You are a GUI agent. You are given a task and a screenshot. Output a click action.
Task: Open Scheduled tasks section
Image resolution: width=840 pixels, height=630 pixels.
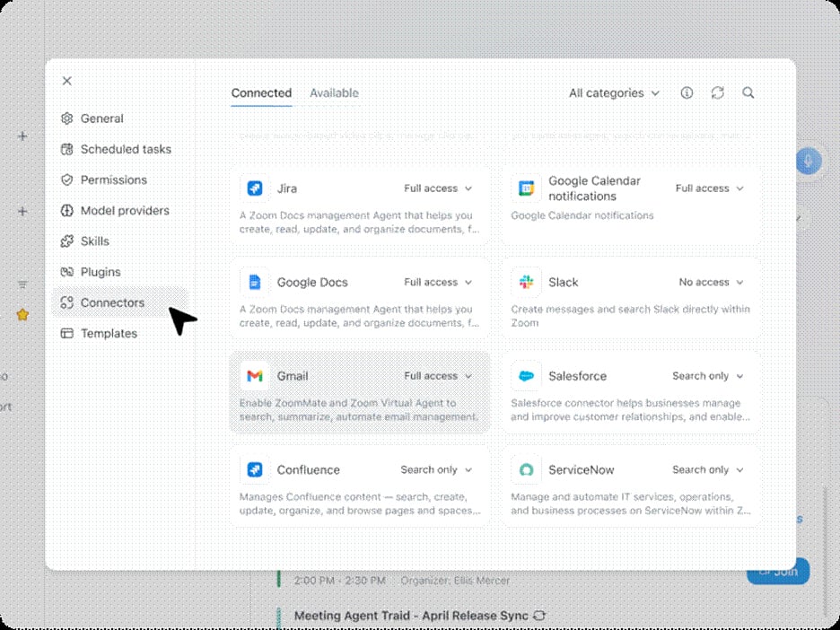119,150
